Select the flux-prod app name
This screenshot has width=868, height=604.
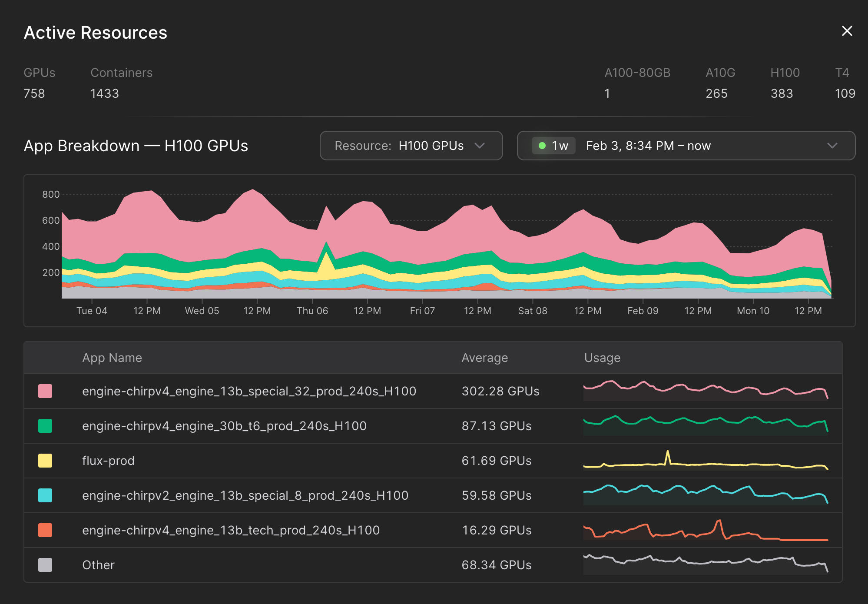(108, 461)
